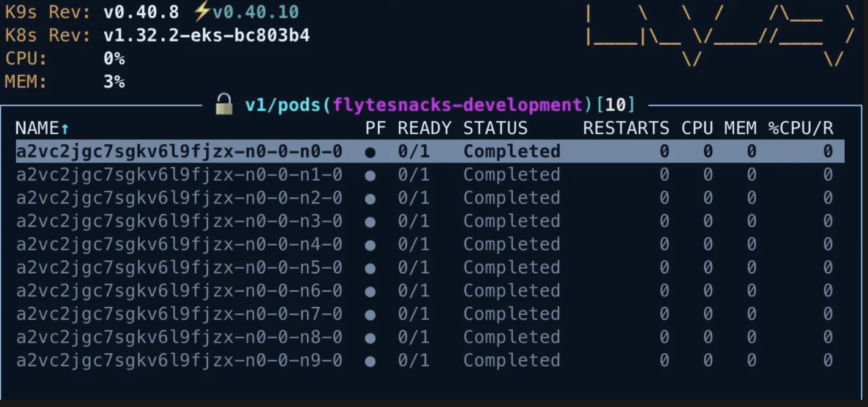This screenshot has width=868, height=407.
Task: Click the K9s Rev: label
Action: point(48,12)
